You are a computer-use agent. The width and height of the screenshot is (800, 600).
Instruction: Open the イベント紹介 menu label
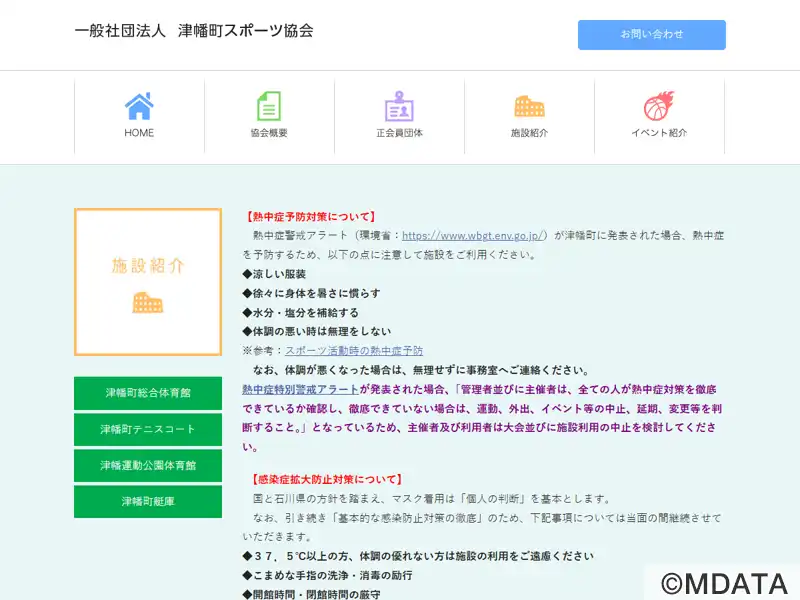(x=659, y=133)
